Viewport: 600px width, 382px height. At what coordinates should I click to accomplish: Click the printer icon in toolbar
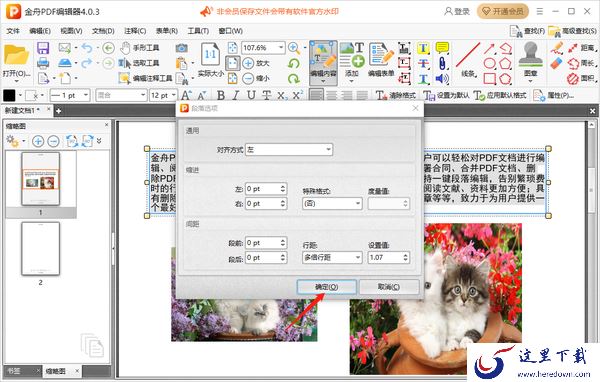pos(43,63)
